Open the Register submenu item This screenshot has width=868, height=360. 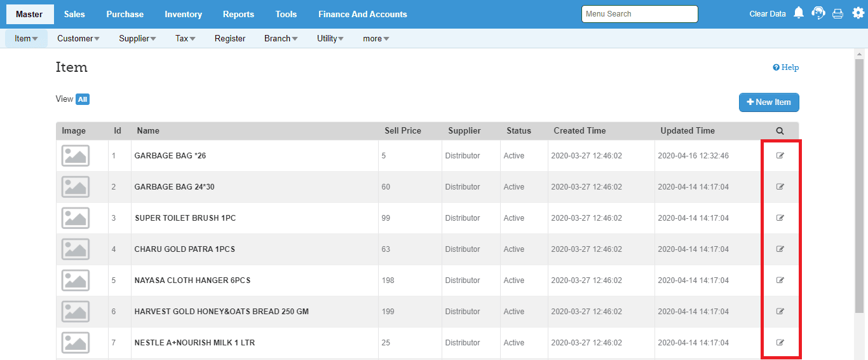click(x=230, y=39)
